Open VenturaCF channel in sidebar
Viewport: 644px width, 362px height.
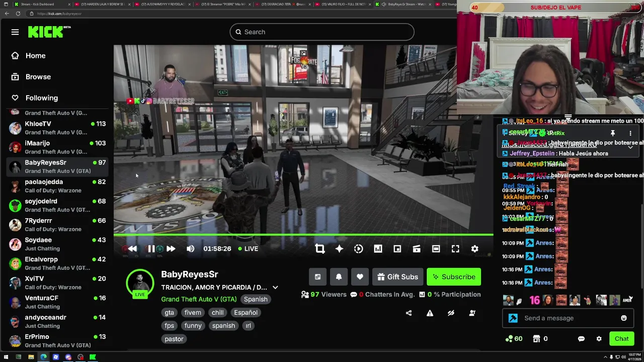tap(57, 302)
